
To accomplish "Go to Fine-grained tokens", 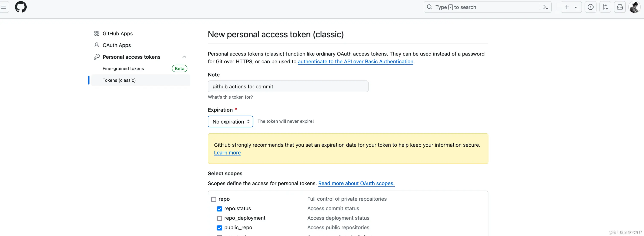I will pos(123,68).
